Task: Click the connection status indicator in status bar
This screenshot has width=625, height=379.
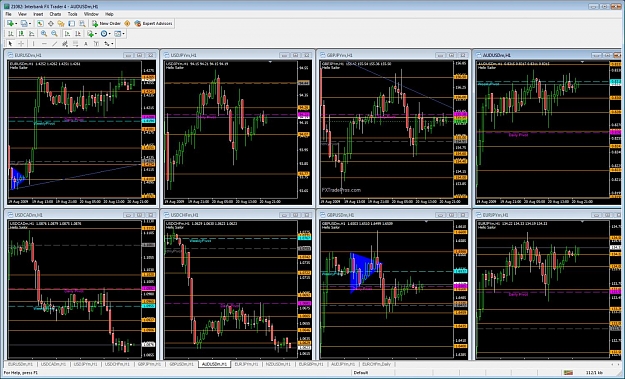Action: pos(568,373)
